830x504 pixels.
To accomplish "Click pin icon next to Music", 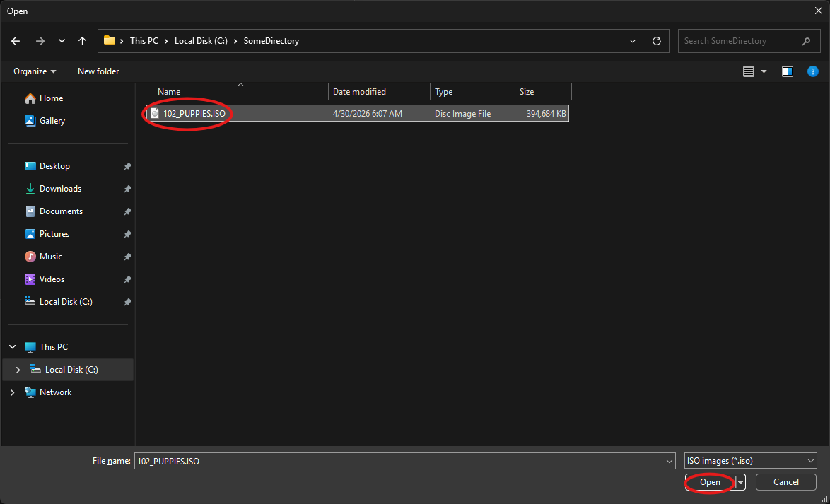I will click(x=127, y=257).
